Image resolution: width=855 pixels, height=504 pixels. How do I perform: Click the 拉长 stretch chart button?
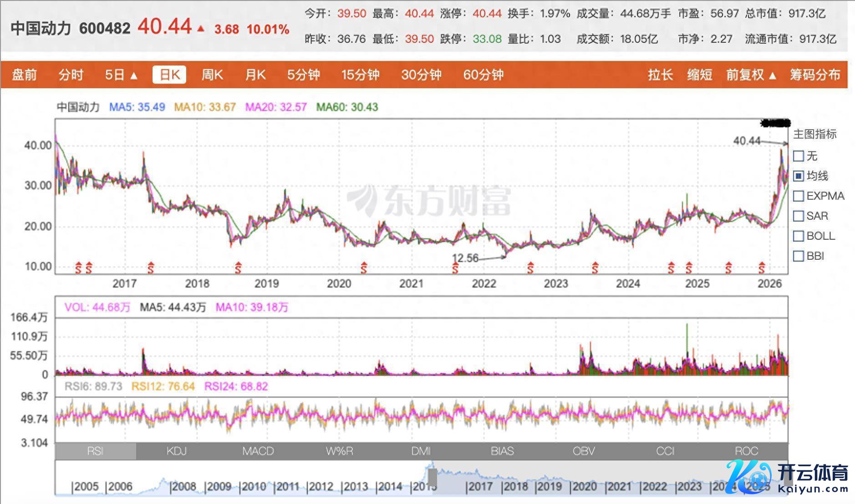660,75
